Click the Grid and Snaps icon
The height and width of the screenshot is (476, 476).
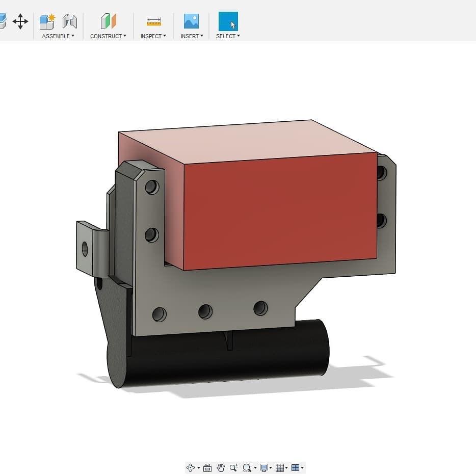[x=280, y=467]
